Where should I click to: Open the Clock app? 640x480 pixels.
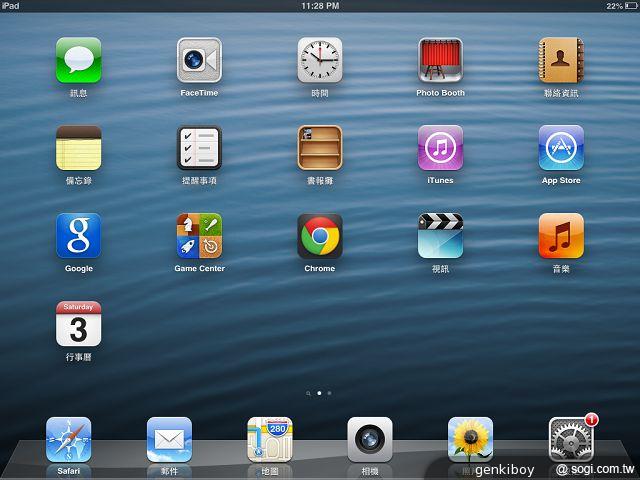[320, 60]
